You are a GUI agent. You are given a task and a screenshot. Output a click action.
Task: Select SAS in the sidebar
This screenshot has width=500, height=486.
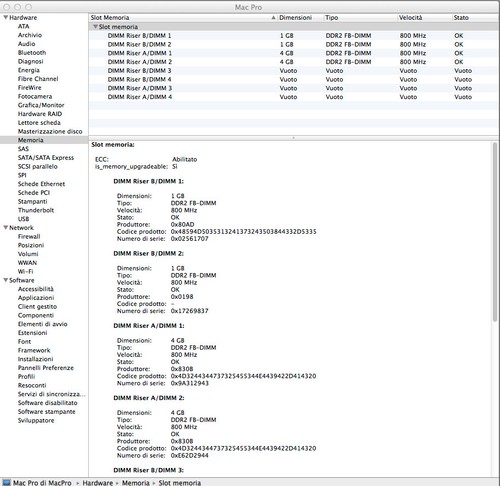tap(23, 149)
